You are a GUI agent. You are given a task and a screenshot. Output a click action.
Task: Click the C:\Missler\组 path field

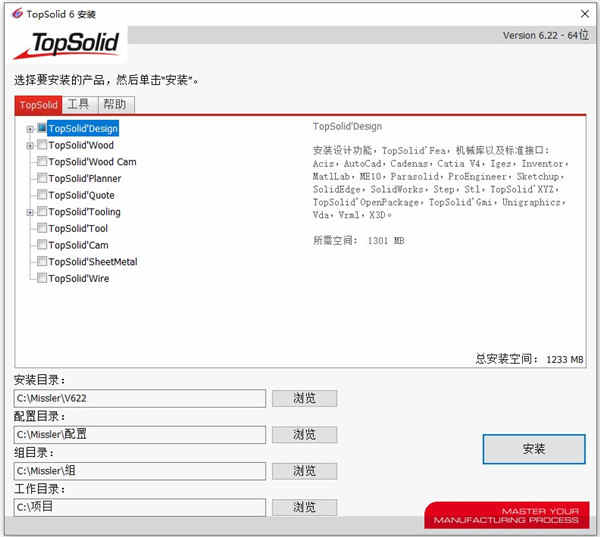coord(140,471)
